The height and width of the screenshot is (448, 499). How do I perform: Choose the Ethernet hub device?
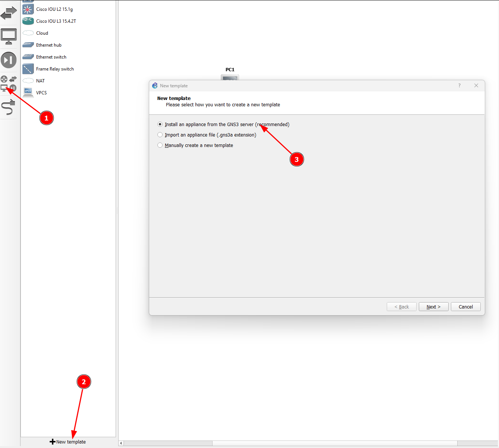pyautogui.click(x=48, y=45)
